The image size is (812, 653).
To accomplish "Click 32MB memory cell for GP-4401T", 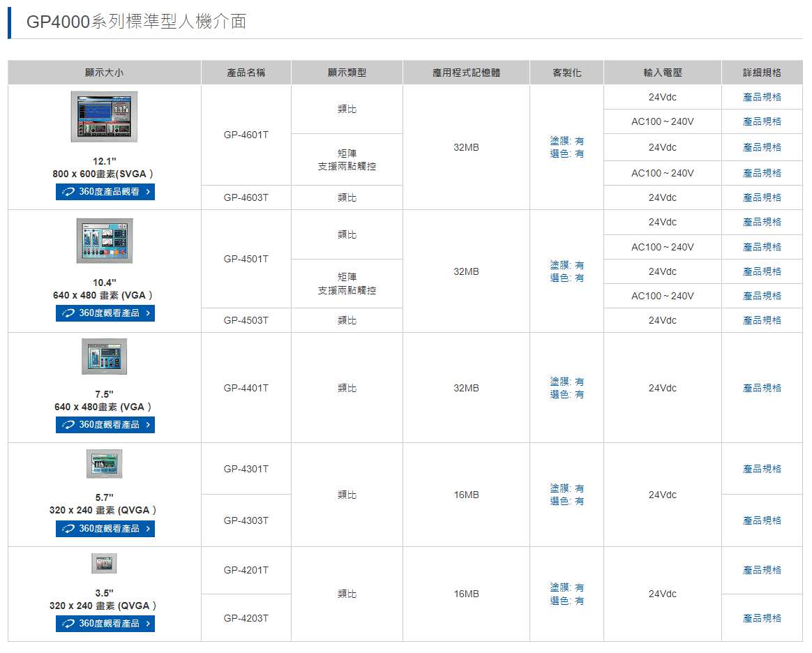I will (x=466, y=388).
